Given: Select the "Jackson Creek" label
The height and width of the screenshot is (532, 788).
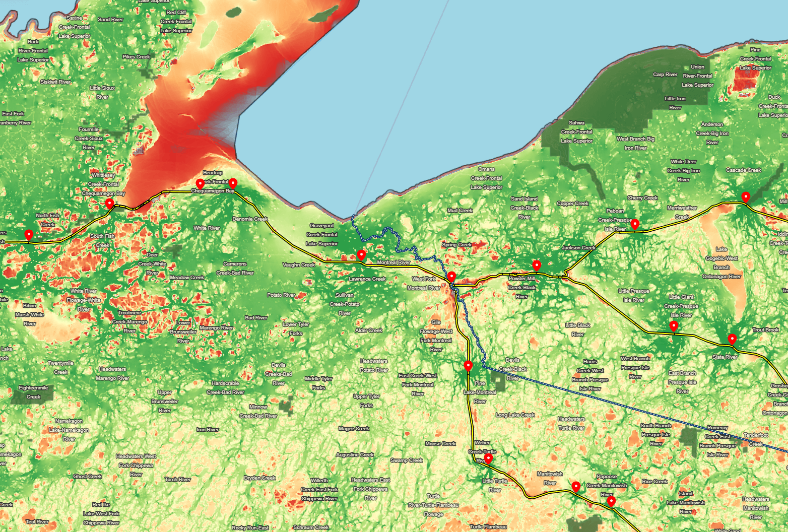Looking at the screenshot, I should (x=579, y=248).
